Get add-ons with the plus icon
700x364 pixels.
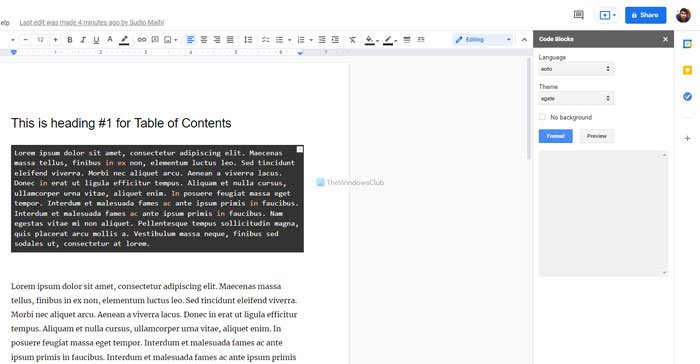point(687,138)
